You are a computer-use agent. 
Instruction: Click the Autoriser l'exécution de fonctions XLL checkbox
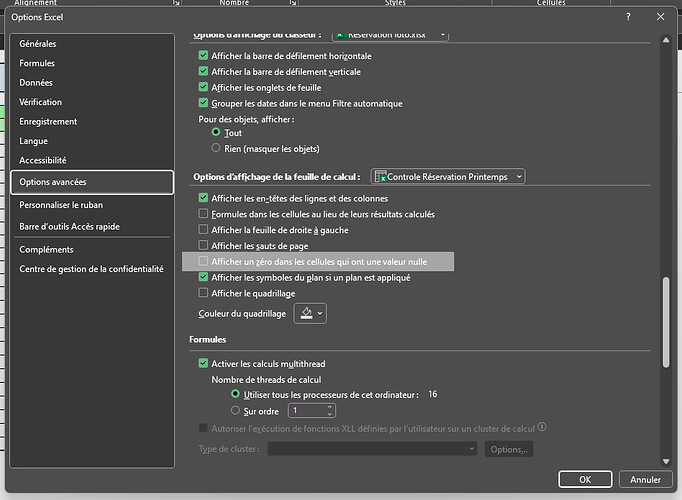pyautogui.click(x=203, y=428)
